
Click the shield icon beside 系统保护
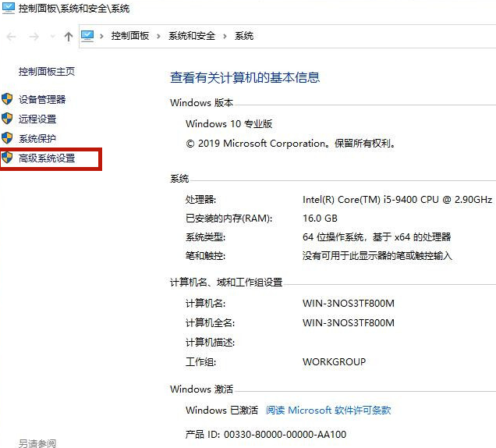7,138
